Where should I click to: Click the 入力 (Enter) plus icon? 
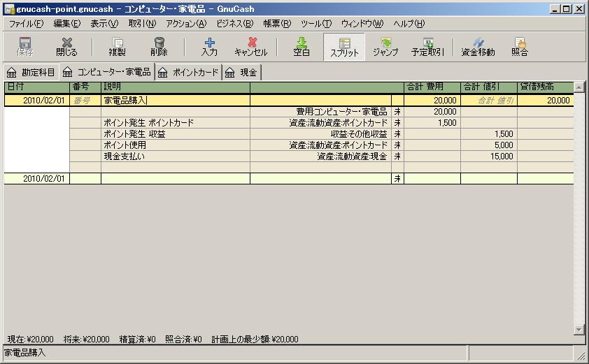pyautogui.click(x=210, y=42)
